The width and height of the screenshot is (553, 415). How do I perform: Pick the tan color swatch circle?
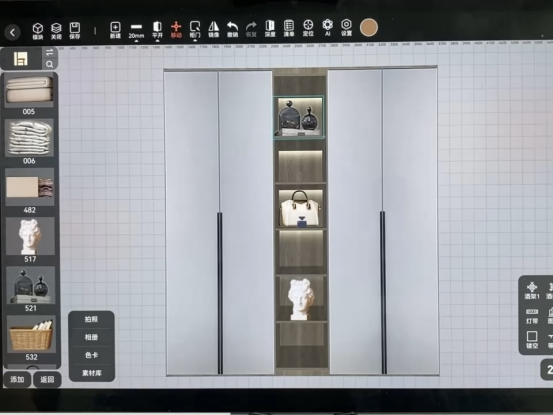pyautogui.click(x=369, y=28)
